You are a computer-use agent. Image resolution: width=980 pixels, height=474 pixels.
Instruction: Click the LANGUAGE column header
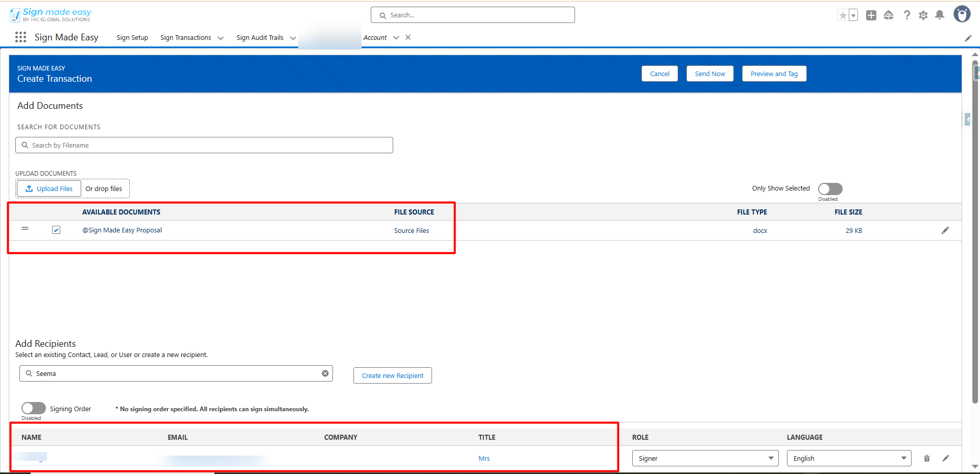pos(805,437)
